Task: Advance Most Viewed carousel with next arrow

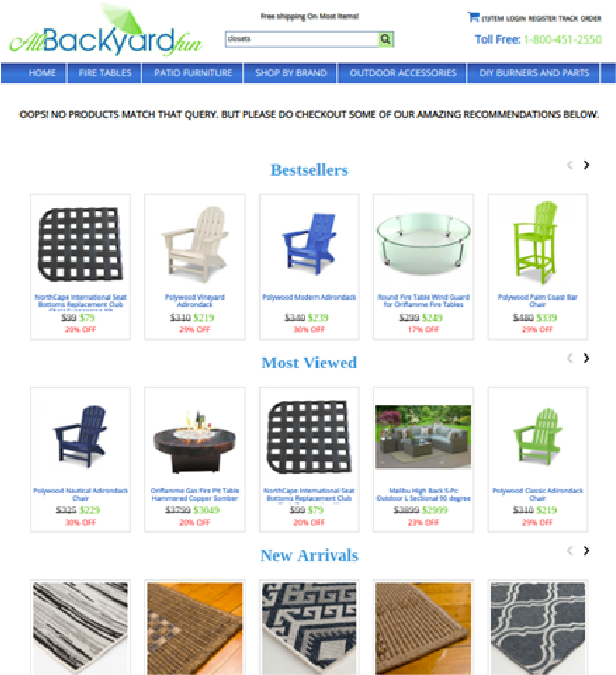Action: pos(586,358)
